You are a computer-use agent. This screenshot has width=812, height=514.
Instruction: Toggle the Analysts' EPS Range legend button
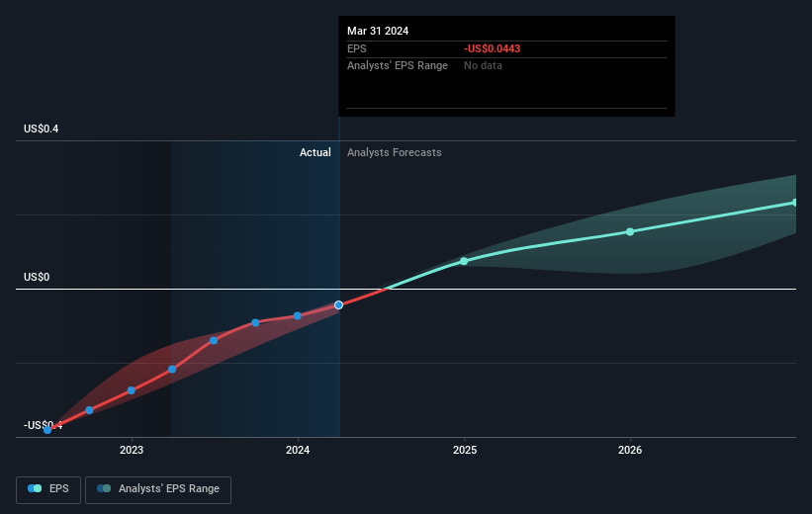click(158, 489)
